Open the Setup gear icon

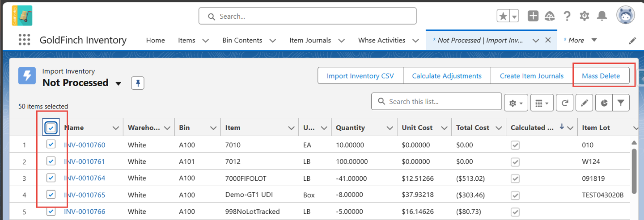coord(585,16)
